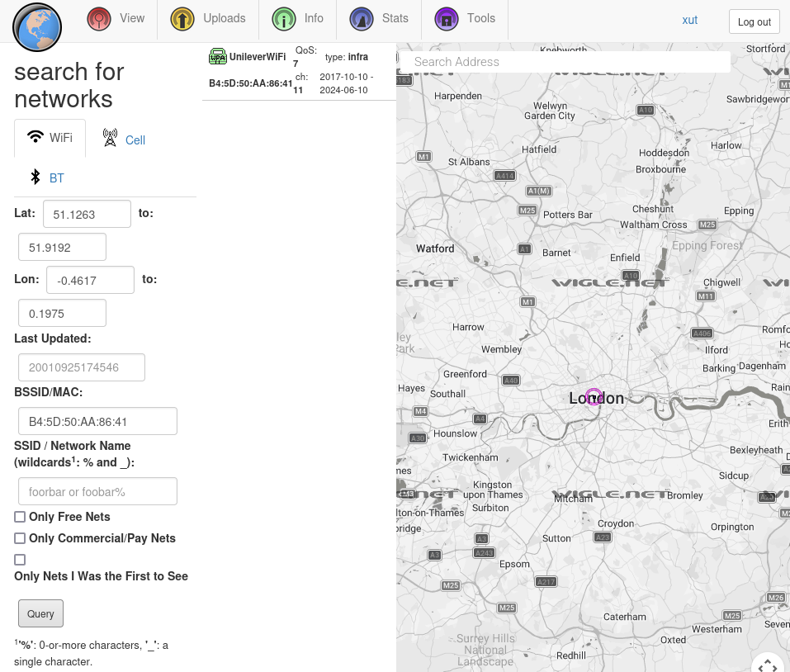Focus the Search Address field
Viewport: 790px width, 672px height.
click(565, 62)
